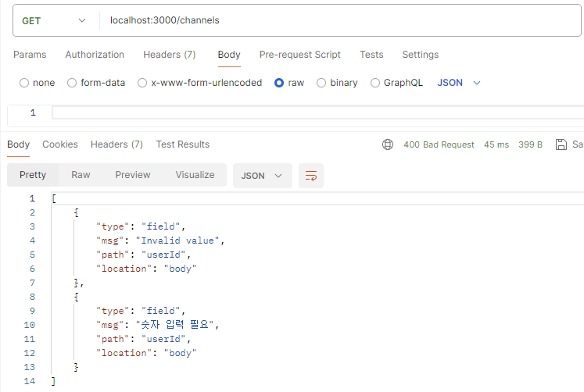Click line 1 of request body editor
Image resolution: width=584 pixels, height=392 pixels.
(x=317, y=112)
